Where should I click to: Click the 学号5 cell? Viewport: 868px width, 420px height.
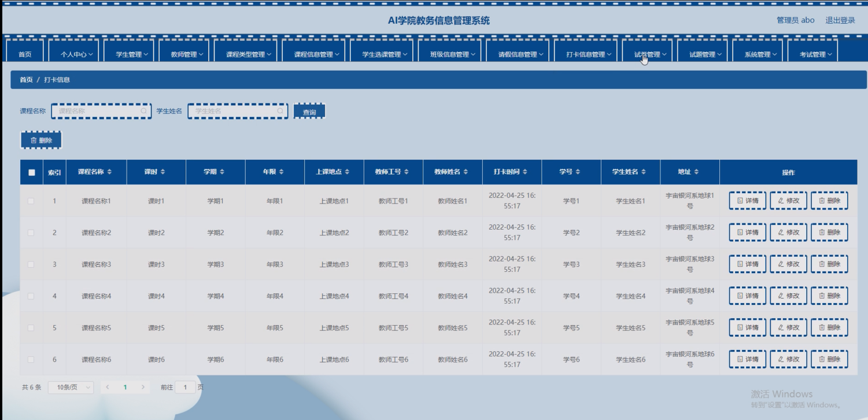571,327
